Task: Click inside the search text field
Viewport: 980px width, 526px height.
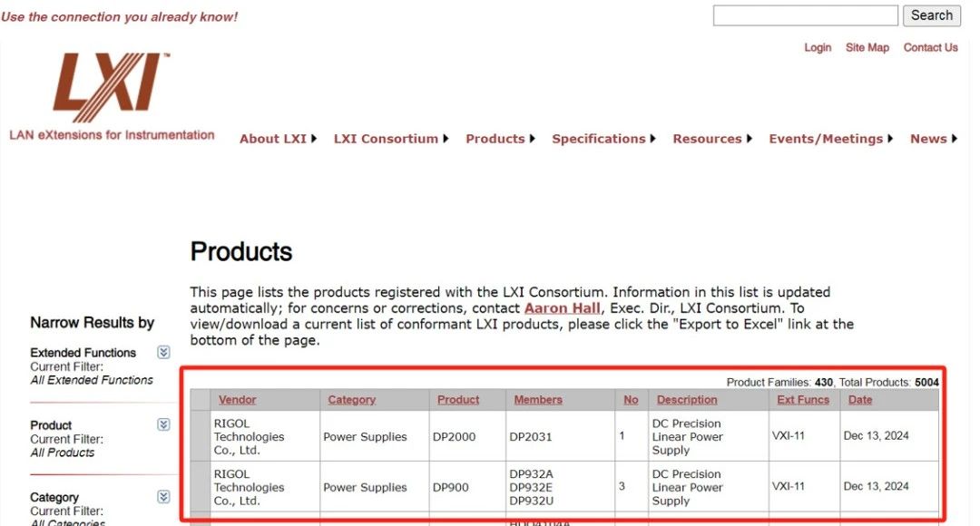Action: (x=805, y=15)
